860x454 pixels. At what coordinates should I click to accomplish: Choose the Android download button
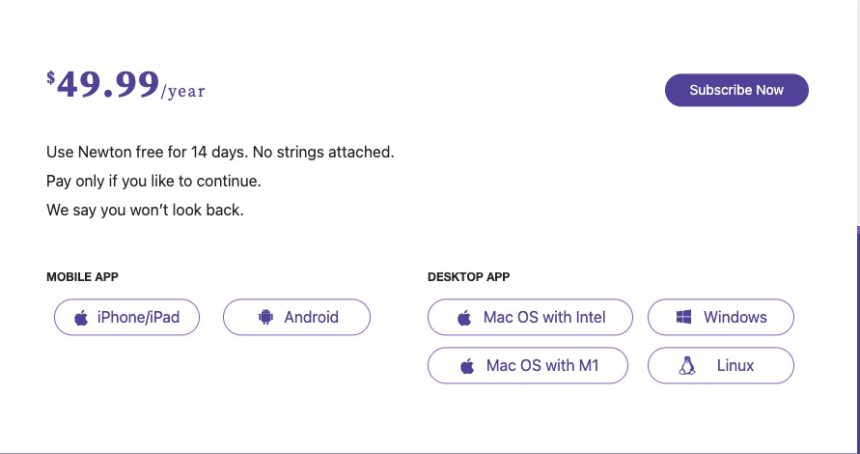(x=297, y=318)
